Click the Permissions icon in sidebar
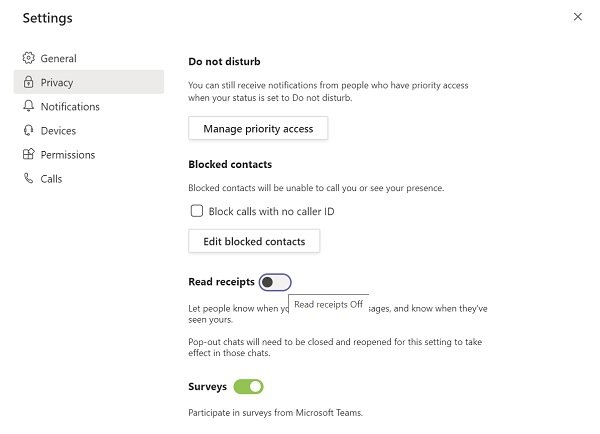Image resolution: width=600 pixels, height=434 pixels. (28, 155)
